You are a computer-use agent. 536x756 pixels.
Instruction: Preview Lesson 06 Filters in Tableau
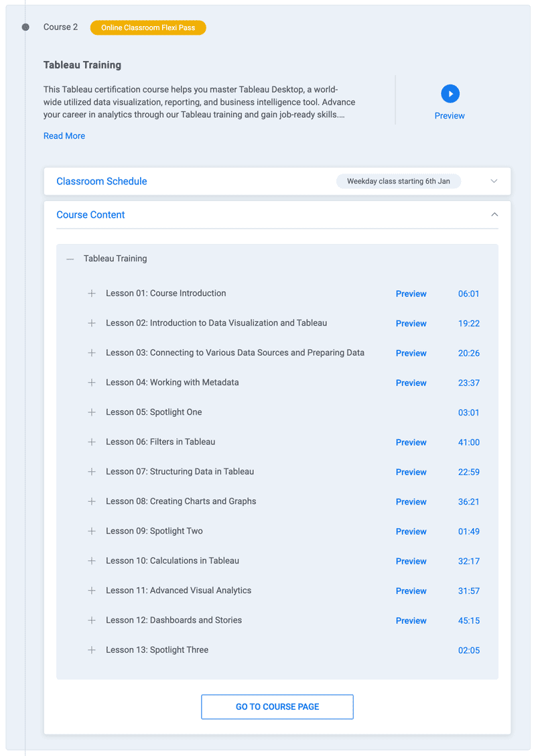pos(411,442)
